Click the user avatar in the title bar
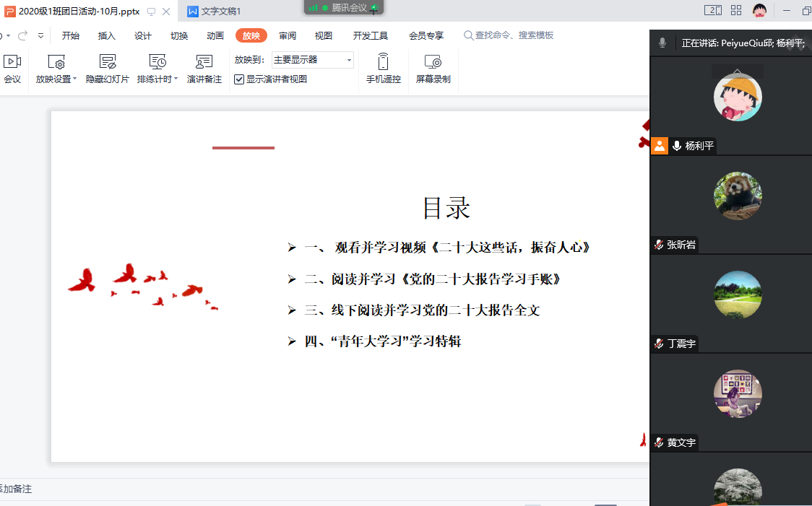This screenshot has height=506, width=812. 759,10
